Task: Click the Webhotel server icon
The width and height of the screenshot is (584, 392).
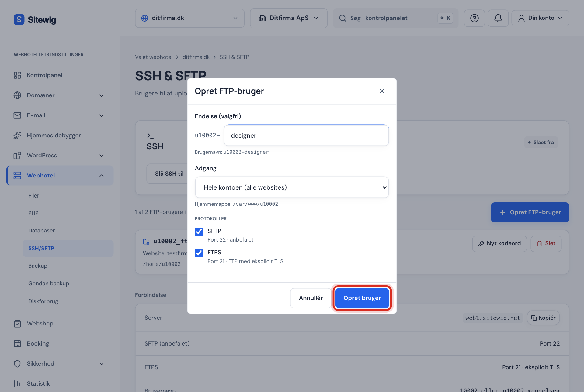Action: (17, 175)
